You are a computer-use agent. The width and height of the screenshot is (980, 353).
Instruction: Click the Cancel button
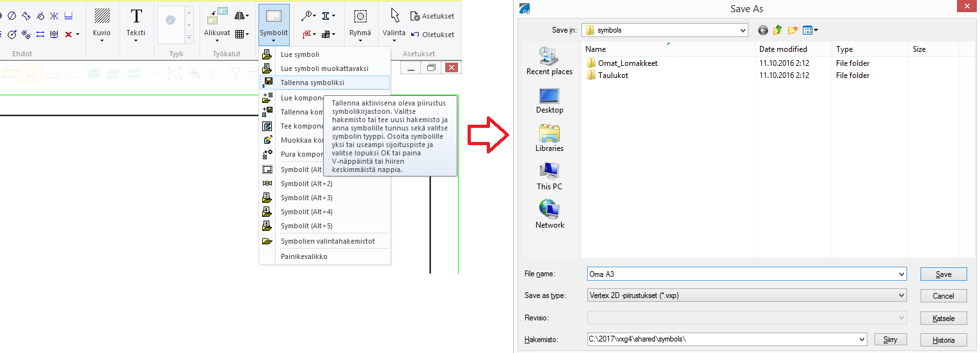[x=944, y=296]
